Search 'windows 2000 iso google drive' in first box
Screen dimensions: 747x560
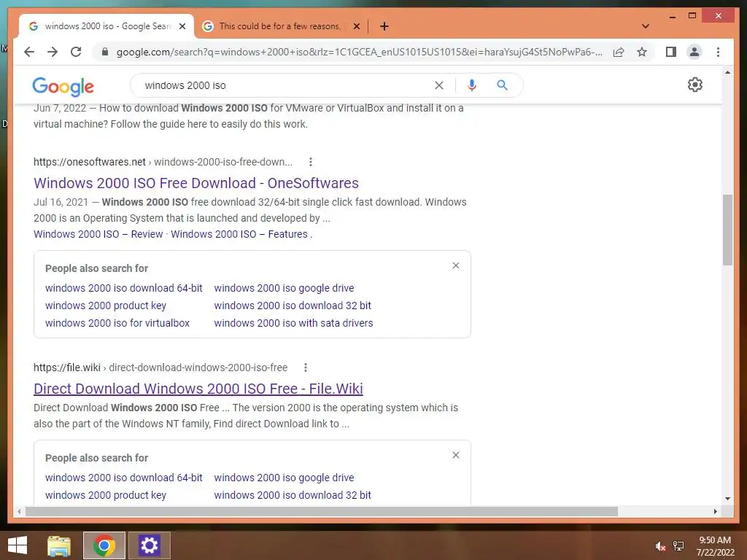[x=284, y=288]
